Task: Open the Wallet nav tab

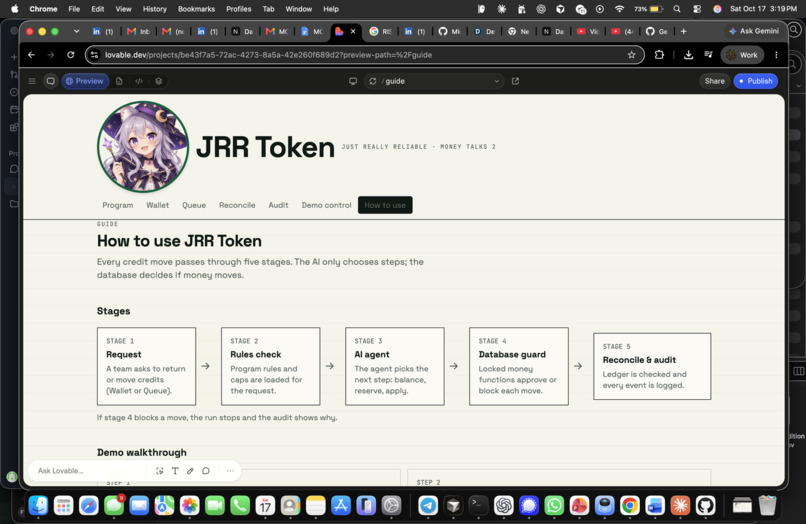Action: pyautogui.click(x=157, y=205)
